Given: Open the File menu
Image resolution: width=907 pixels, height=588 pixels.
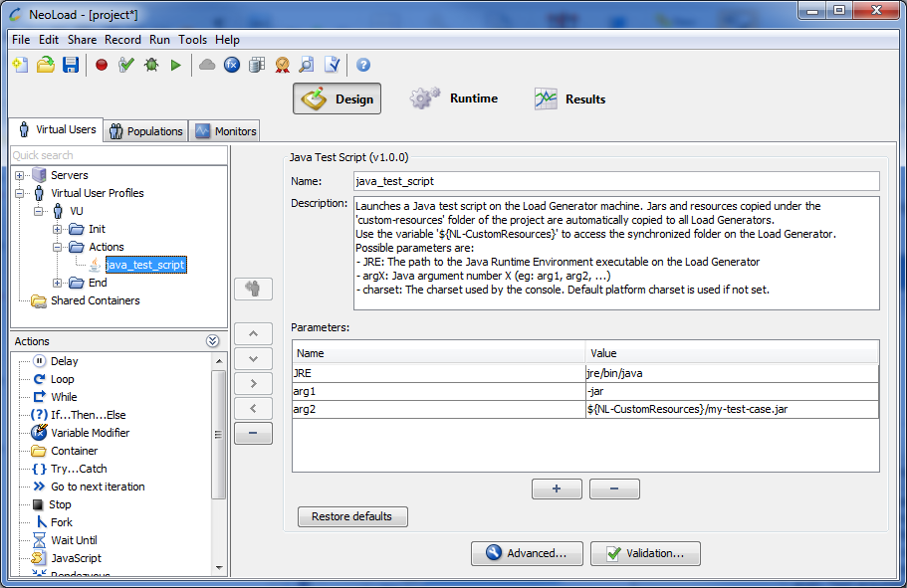Looking at the screenshot, I should 21,40.
